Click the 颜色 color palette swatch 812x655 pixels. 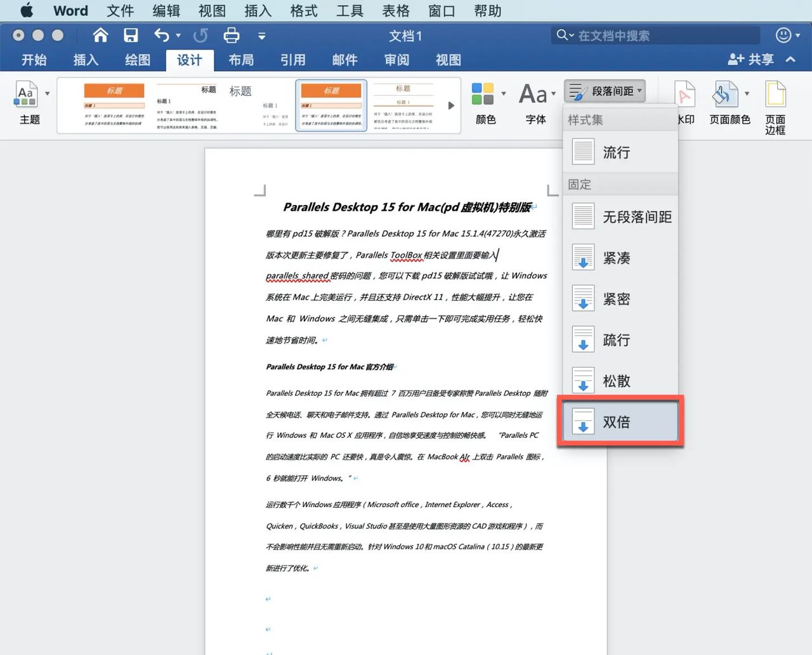tap(485, 94)
